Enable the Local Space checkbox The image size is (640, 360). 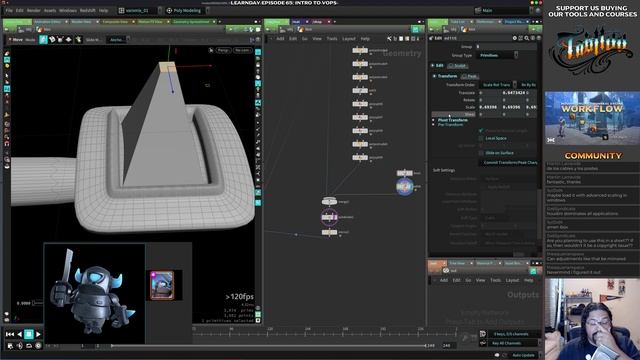pyautogui.click(x=481, y=138)
